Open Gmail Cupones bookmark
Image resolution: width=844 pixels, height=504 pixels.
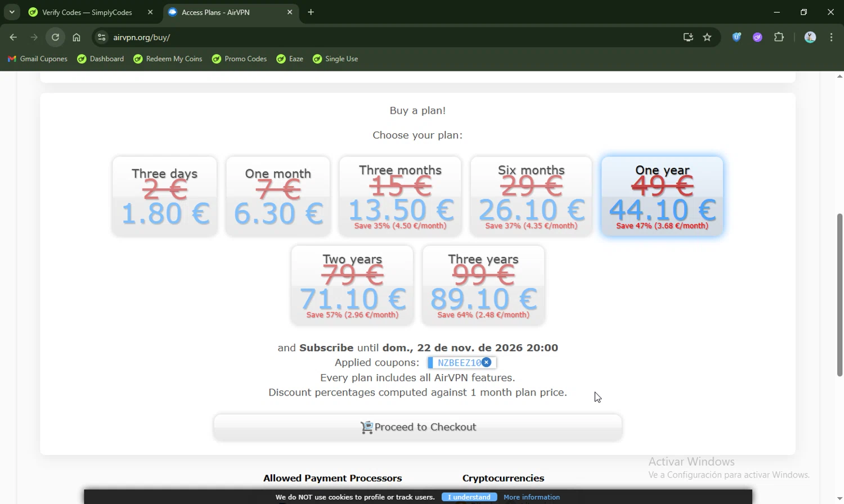[x=38, y=58]
